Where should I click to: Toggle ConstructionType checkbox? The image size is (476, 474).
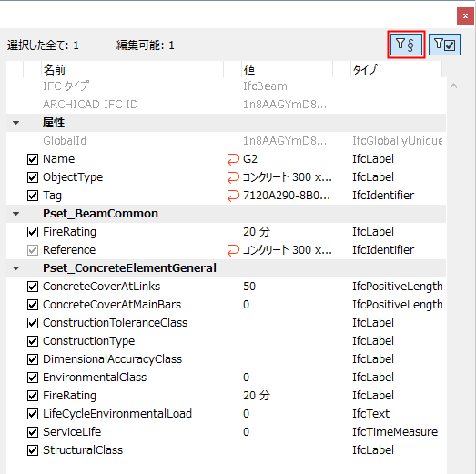(x=33, y=341)
